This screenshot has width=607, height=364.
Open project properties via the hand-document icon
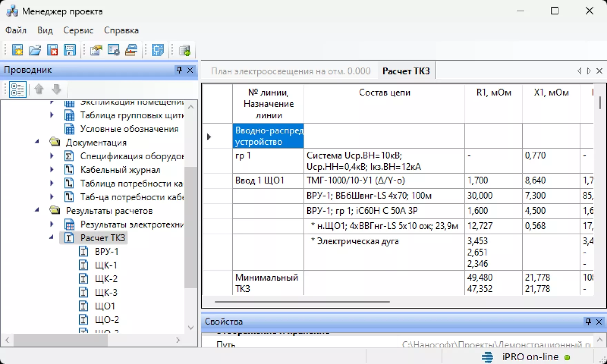[96, 50]
